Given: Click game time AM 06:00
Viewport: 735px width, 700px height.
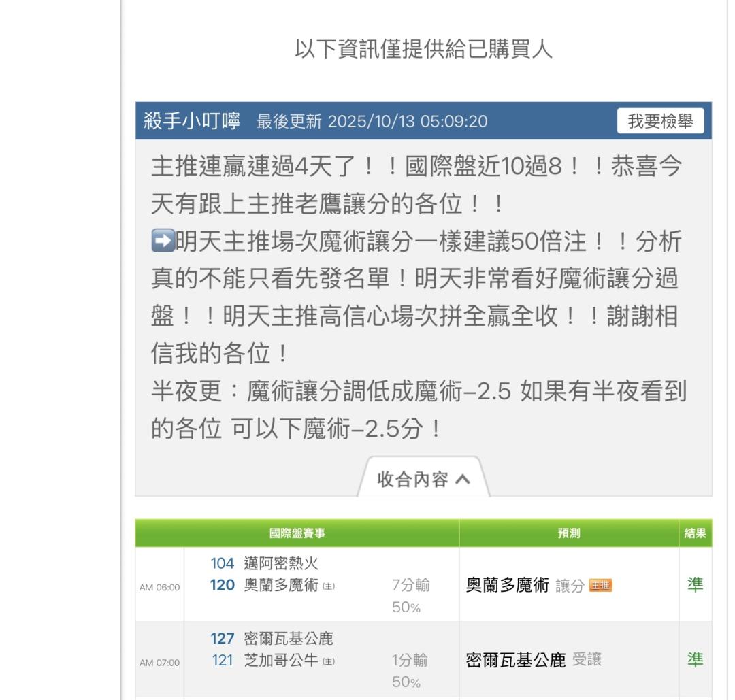Looking at the screenshot, I should coord(159,588).
